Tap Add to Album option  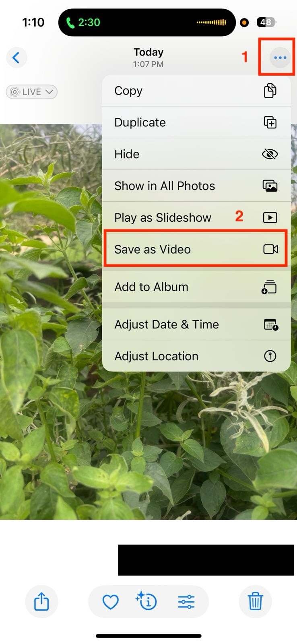(196, 287)
